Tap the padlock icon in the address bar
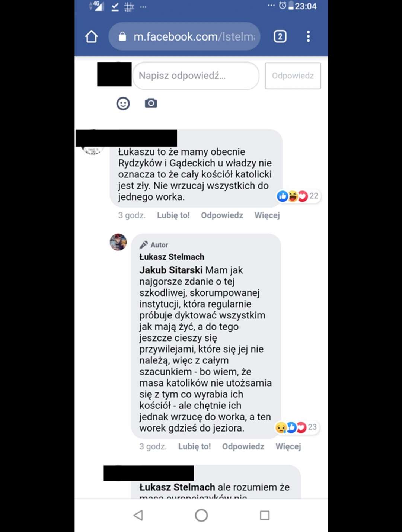 click(x=122, y=36)
